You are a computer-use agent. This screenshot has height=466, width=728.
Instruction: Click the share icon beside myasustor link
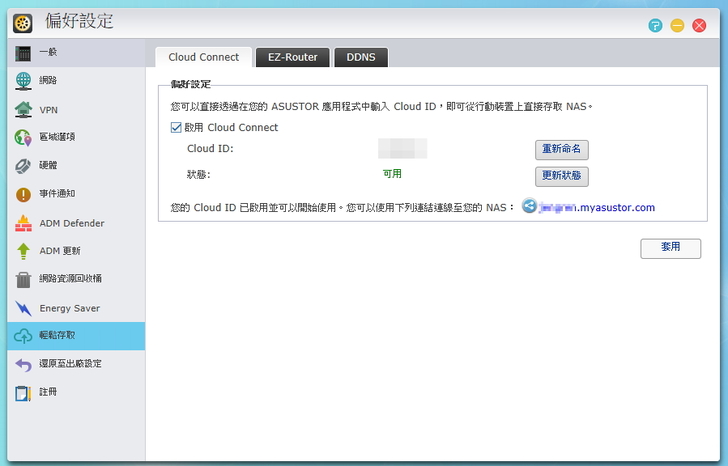coord(529,206)
